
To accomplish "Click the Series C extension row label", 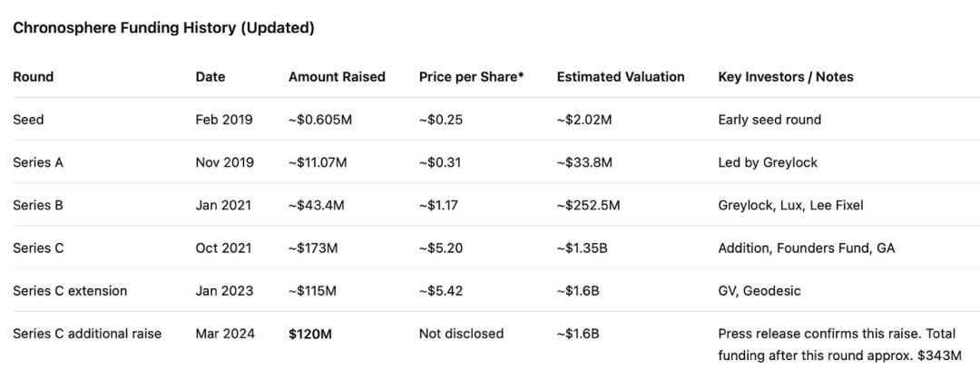I will [70, 290].
